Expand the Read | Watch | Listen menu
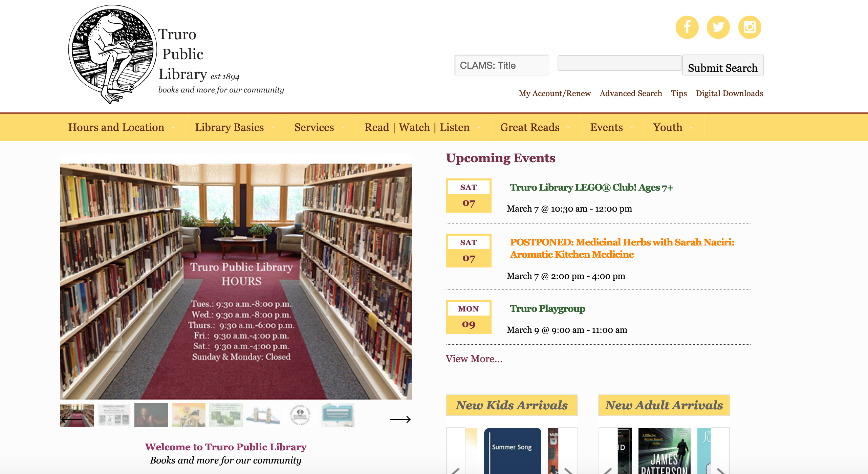 [x=417, y=127]
